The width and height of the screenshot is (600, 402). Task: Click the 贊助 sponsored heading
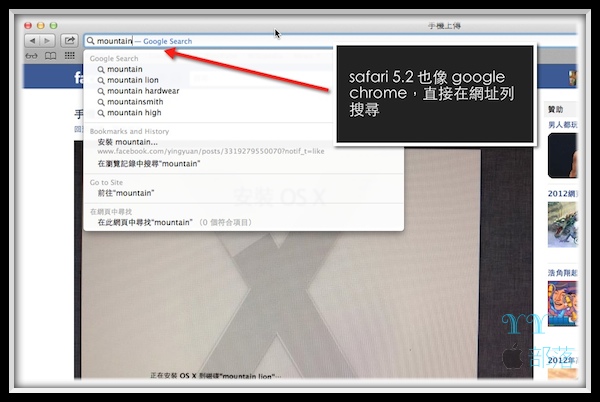tap(556, 109)
